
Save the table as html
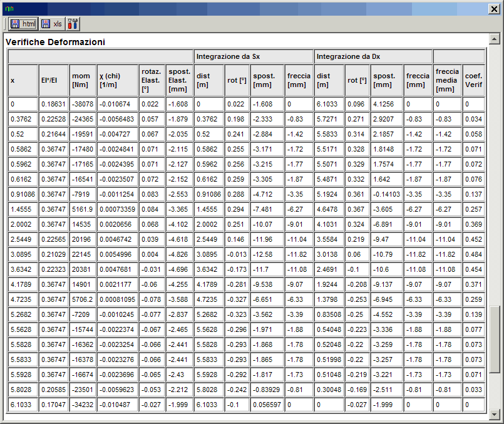click(x=23, y=24)
